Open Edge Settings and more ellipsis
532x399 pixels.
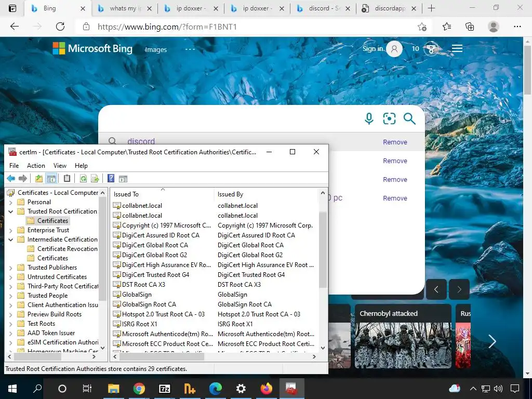(517, 26)
